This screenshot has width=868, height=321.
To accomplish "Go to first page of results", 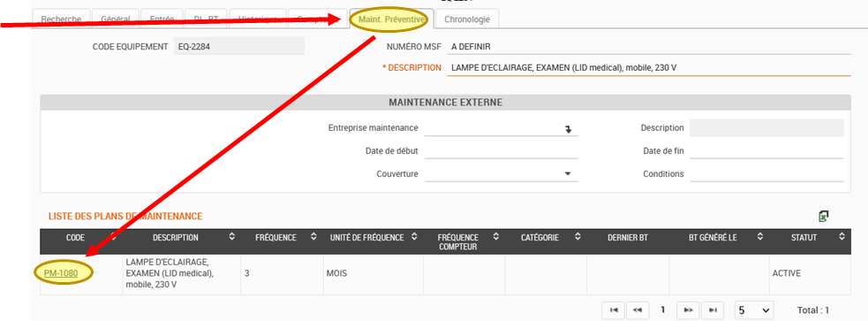I will point(614,310).
